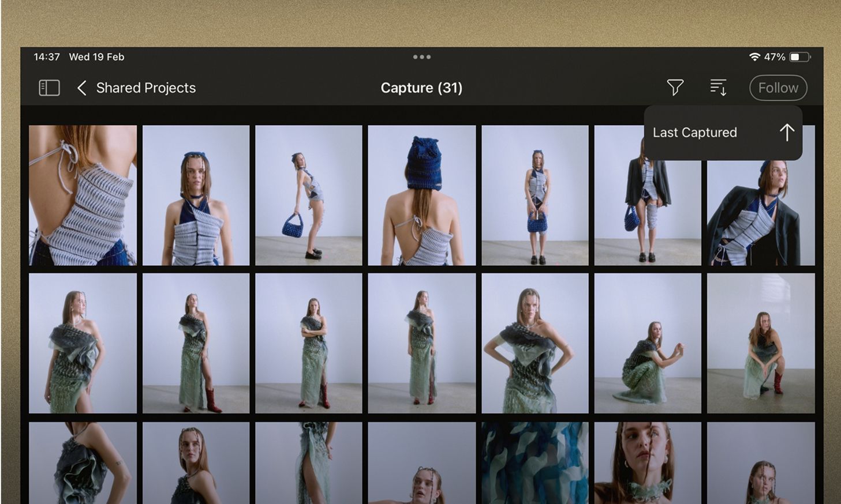Tap the three-dot multitasking menu
Image resolution: width=841 pixels, height=504 pixels.
point(421,57)
